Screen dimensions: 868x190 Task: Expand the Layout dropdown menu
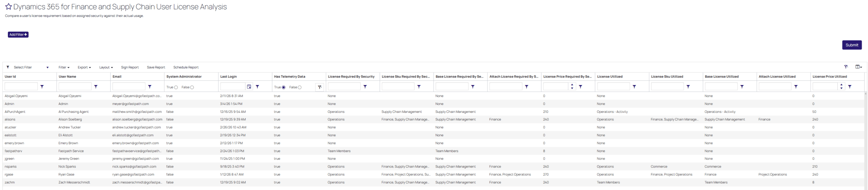click(x=106, y=67)
